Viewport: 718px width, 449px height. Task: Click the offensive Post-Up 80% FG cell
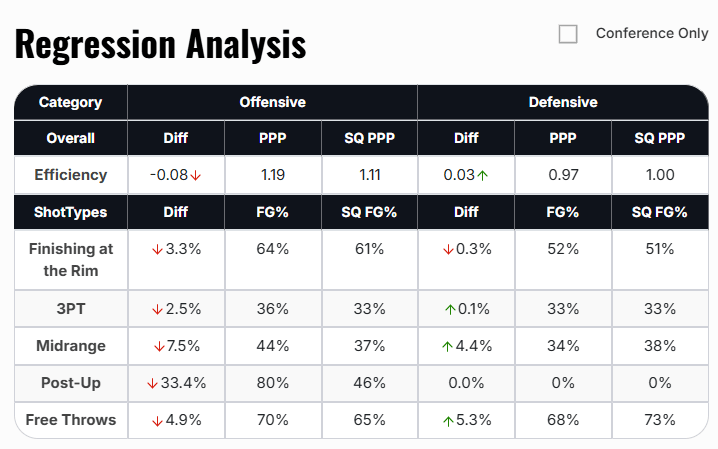click(274, 383)
